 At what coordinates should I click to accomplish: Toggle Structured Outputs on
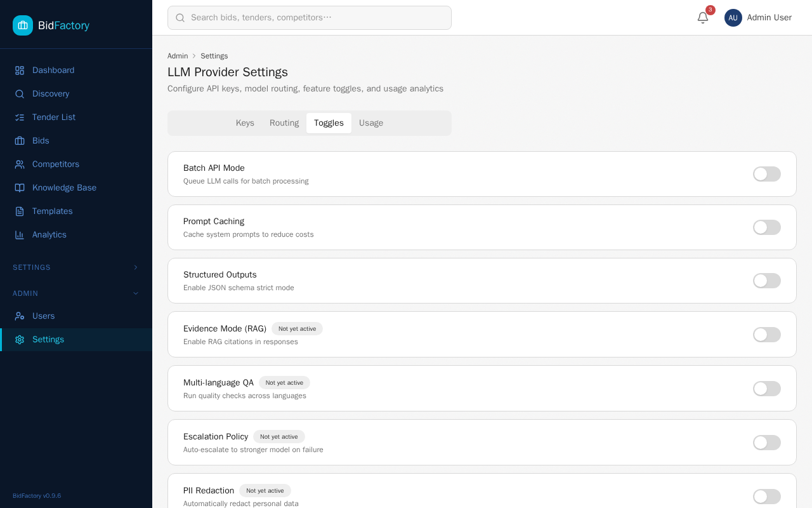tap(767, 281)
